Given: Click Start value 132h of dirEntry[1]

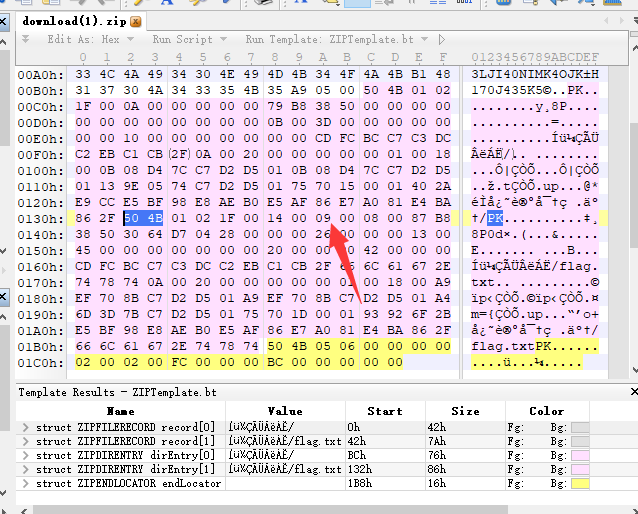Looking at the screenshot, I should pos(360,469).
